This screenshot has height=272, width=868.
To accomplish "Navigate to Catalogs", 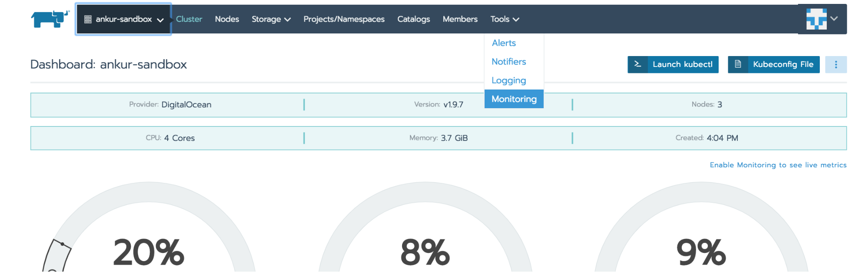I will click(x=413, y=19).
